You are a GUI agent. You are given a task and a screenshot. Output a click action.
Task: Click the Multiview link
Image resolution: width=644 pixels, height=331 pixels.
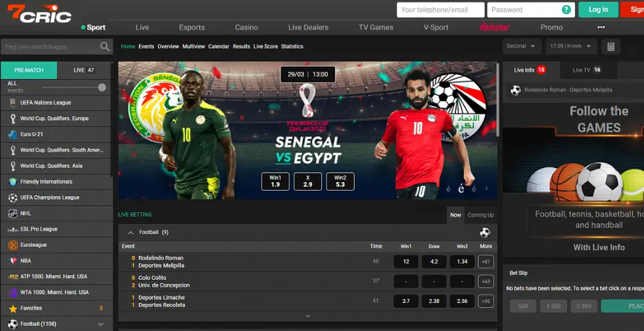[193, 47]
